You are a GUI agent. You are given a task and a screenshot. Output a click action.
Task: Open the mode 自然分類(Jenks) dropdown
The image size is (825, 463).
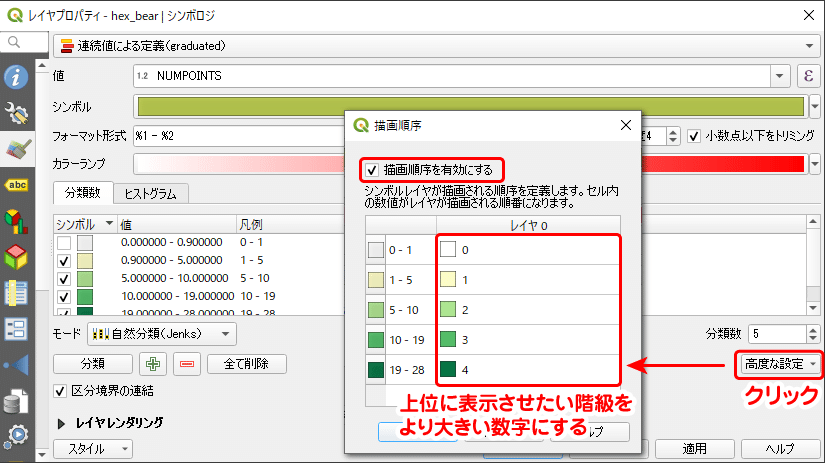(x=162, y=334)
